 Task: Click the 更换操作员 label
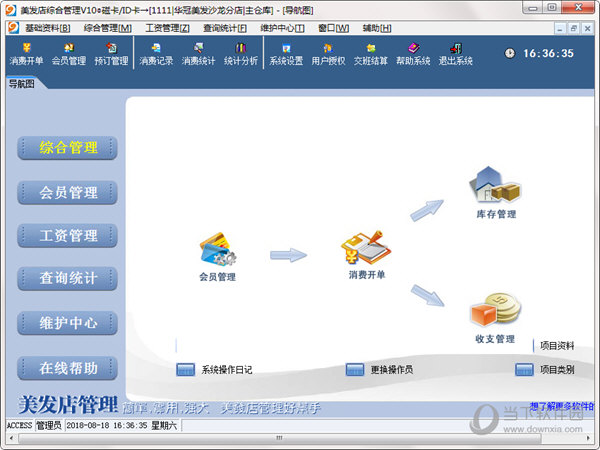392,370
